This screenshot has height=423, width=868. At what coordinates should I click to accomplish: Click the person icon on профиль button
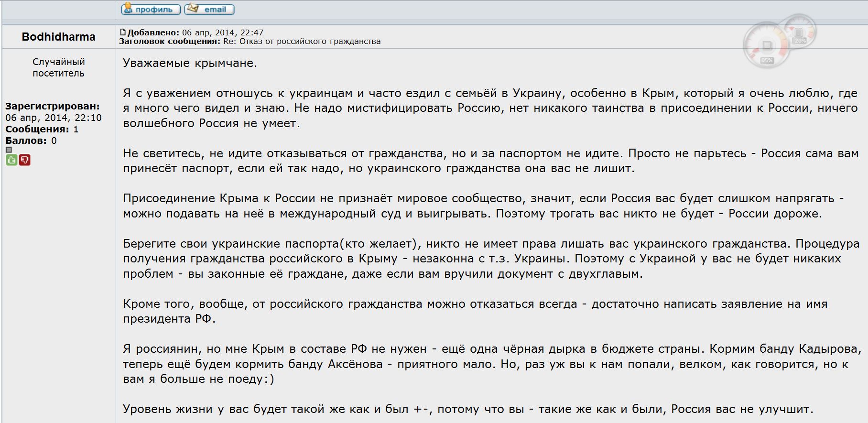(x=128, y=8)
